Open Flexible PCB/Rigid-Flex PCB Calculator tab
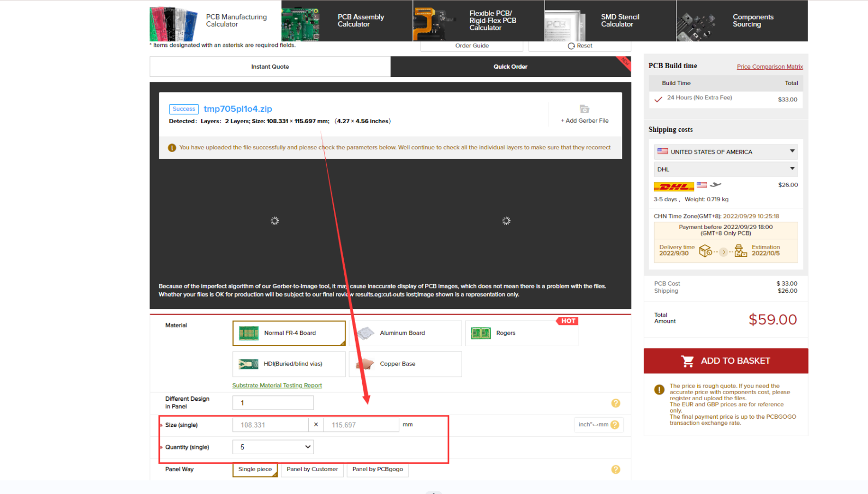The image size is (868, 494). [x=478, y=21]
